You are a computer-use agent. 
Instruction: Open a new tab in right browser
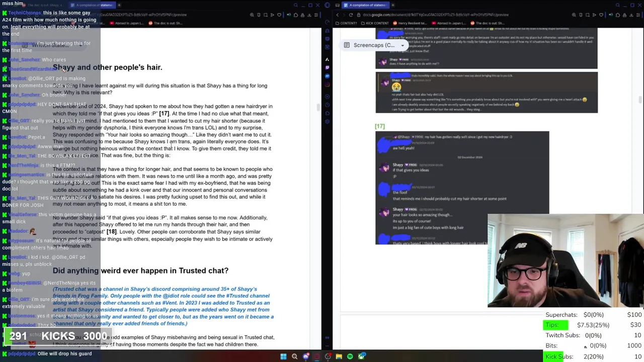pyautogui.click(x=393, y=5)
